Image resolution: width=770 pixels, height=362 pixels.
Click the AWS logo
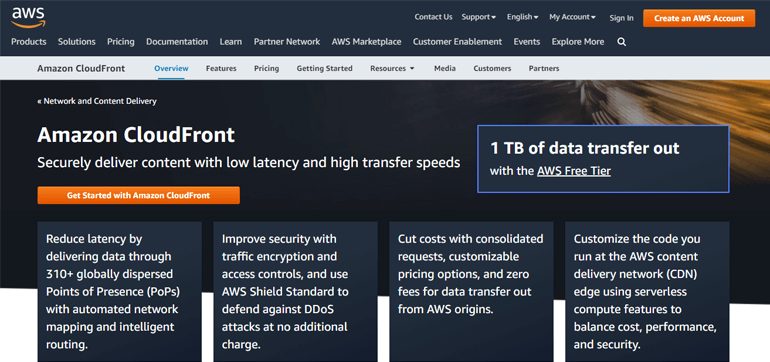pyautogui.click(x=28, y=18)
